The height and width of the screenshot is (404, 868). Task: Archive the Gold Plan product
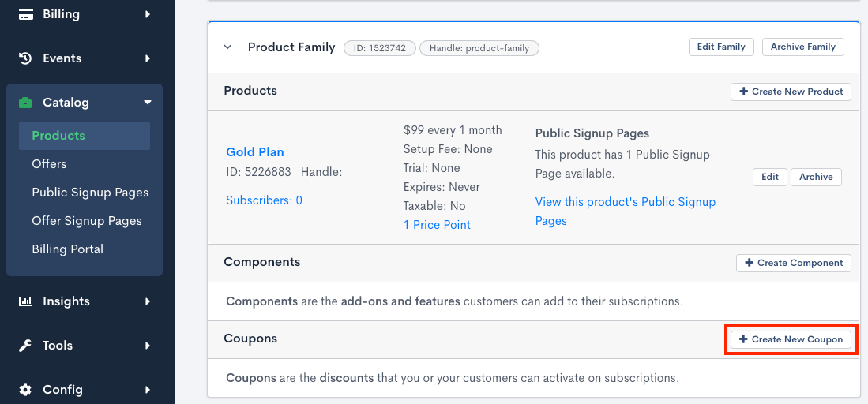(816, 177)
